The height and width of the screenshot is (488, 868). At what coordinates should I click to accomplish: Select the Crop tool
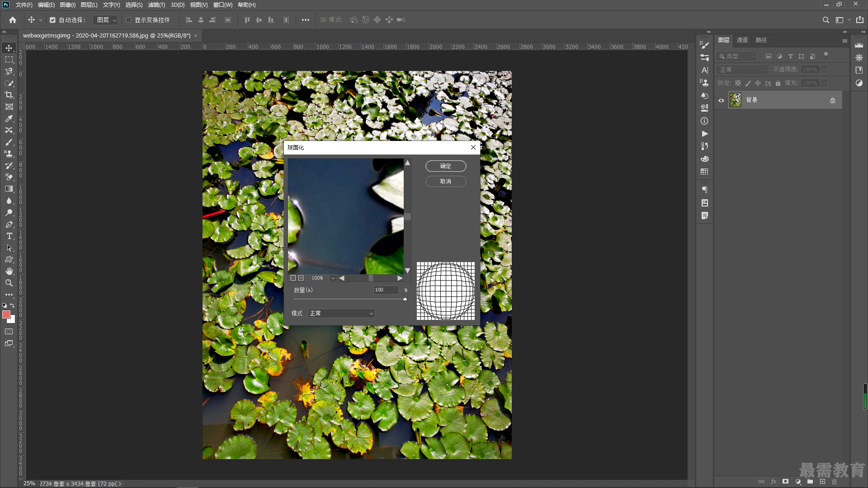tap(9, 95)
